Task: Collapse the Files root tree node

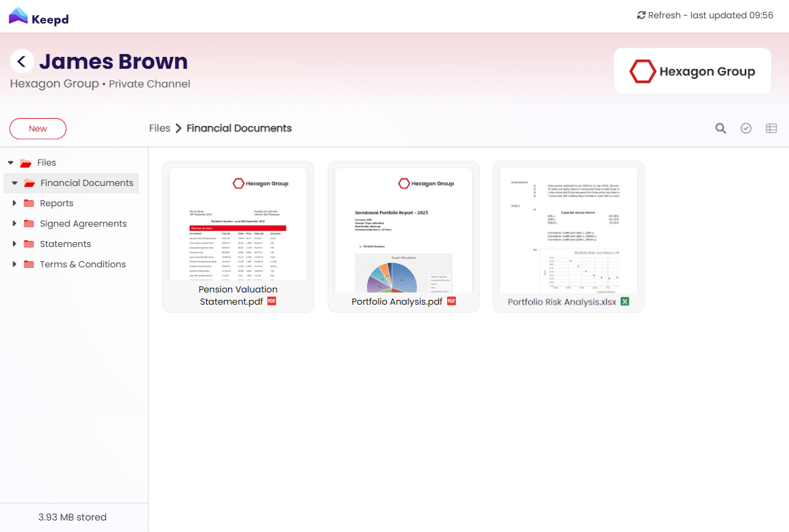Action: (x=11, y=163)
